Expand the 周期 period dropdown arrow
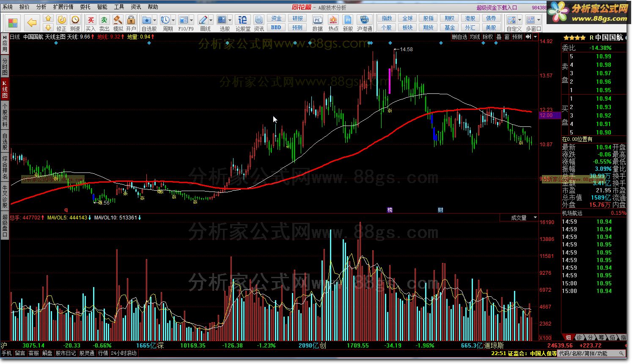The image size is (632, 364). coord(173,20)
